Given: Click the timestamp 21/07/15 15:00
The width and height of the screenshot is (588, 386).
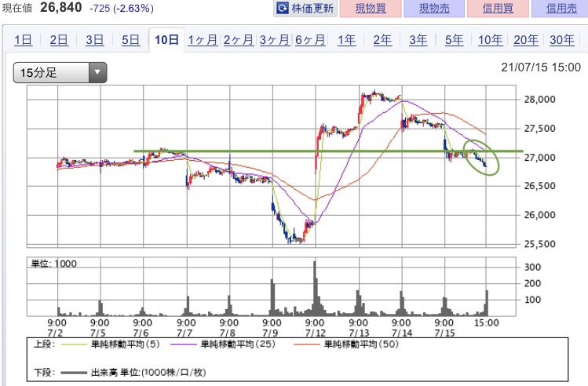Looking at the screenshot, I should (541, 67).
